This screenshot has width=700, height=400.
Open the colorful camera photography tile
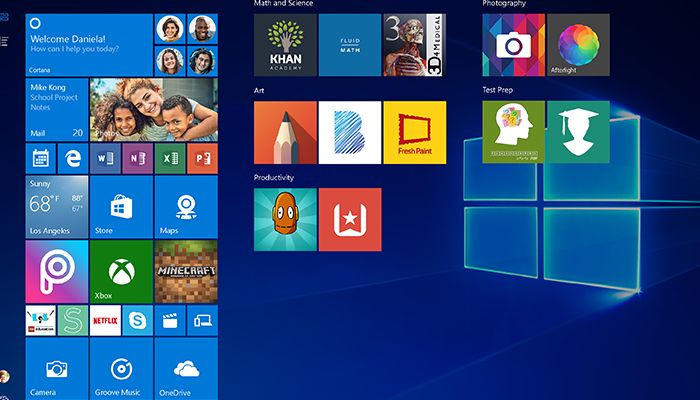[513, 45]
